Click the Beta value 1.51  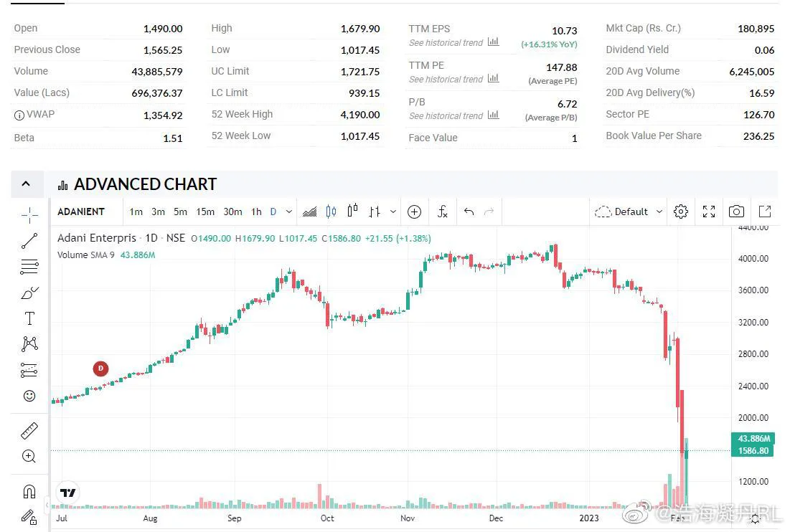pyautogui.click(x=173, y=138)
